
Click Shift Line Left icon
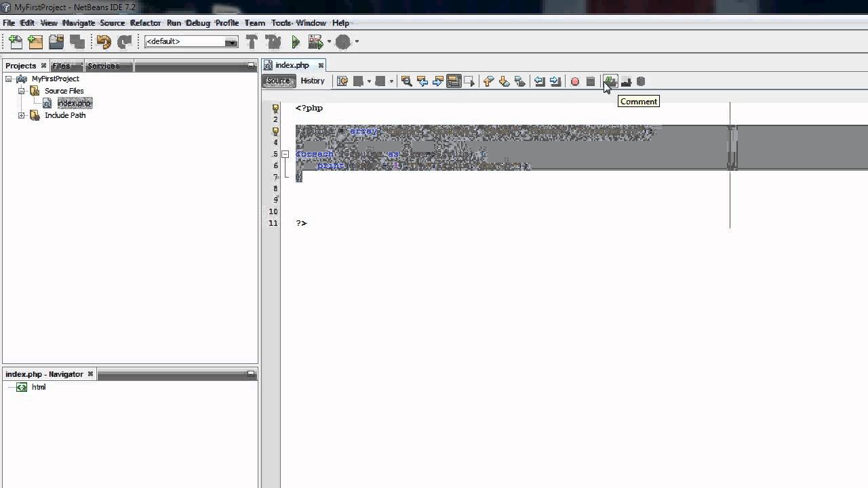coord(540,81)
